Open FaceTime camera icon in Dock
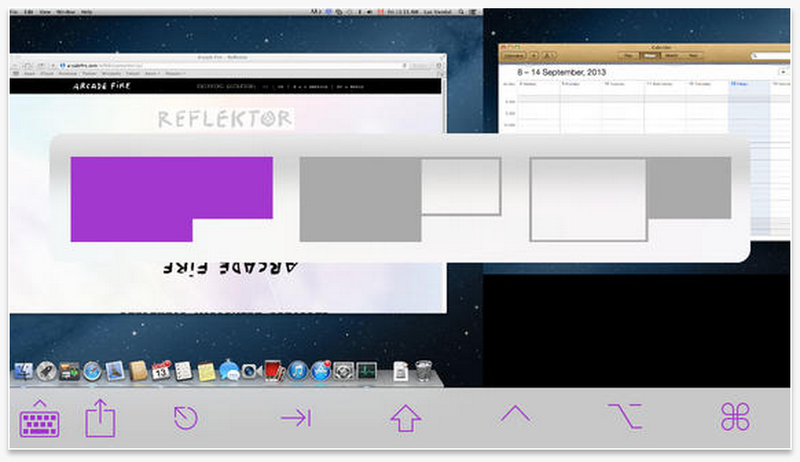 click(x=252, y=371)
